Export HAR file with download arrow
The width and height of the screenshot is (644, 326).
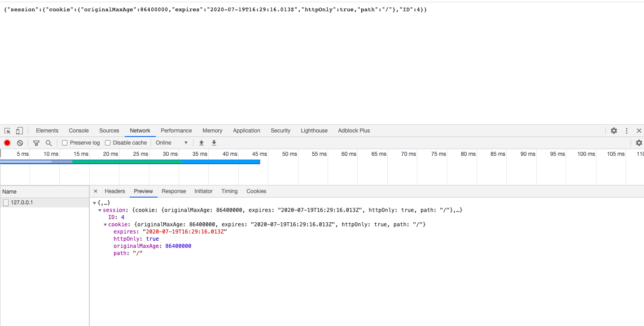point(214,143)
